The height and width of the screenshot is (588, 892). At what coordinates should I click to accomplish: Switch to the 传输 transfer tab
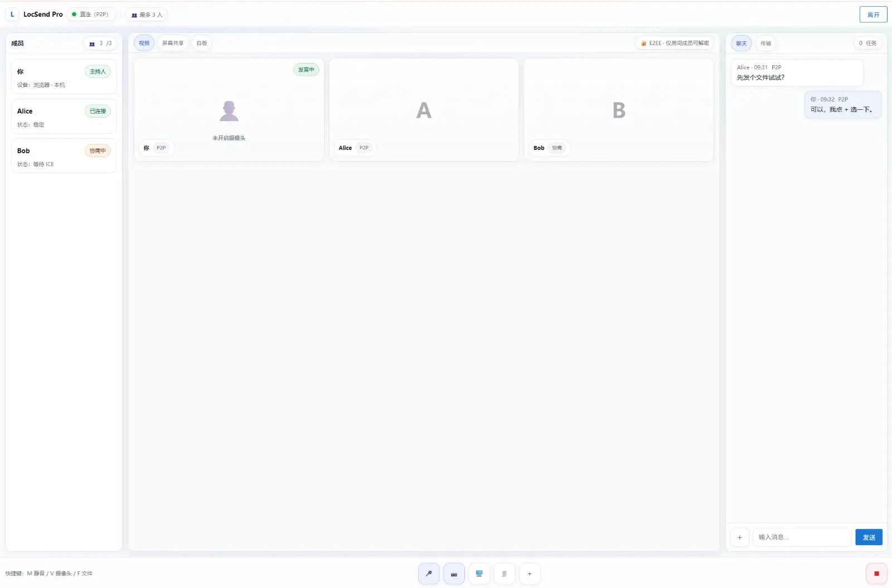pyautogui.click(x=765, y=43)
